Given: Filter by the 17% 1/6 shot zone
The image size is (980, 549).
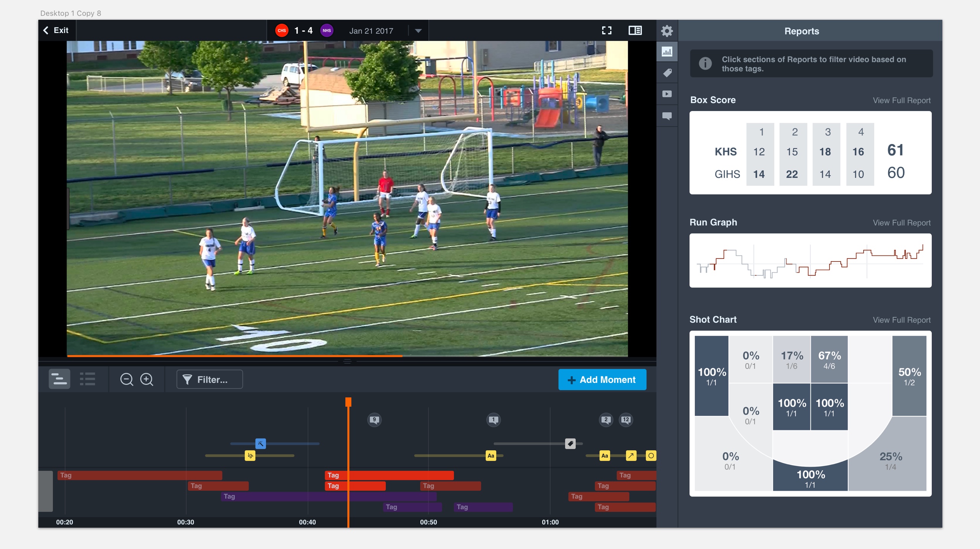Looking at the screenshot, I should pyautogui.click(x=792, y=359).
